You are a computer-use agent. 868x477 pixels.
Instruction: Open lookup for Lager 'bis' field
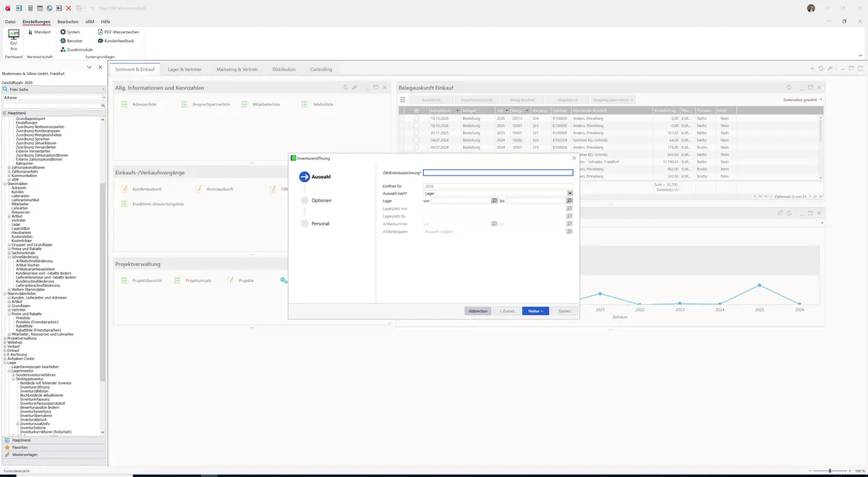coord(569,200)
